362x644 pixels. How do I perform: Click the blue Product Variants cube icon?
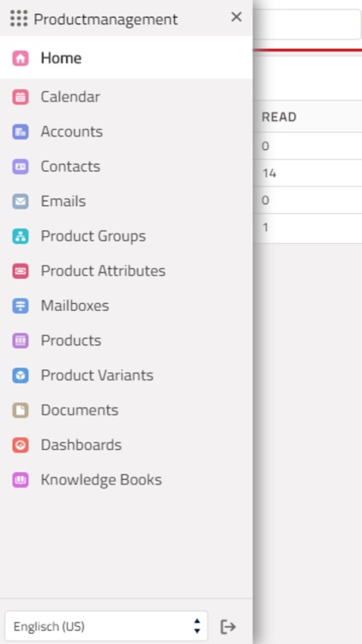(21, 375)
